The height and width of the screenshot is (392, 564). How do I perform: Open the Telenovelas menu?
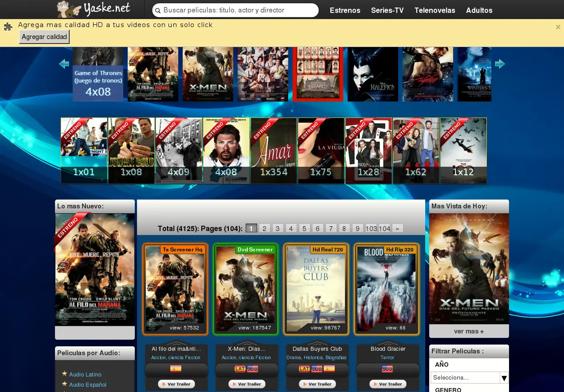tap(435, 10)
